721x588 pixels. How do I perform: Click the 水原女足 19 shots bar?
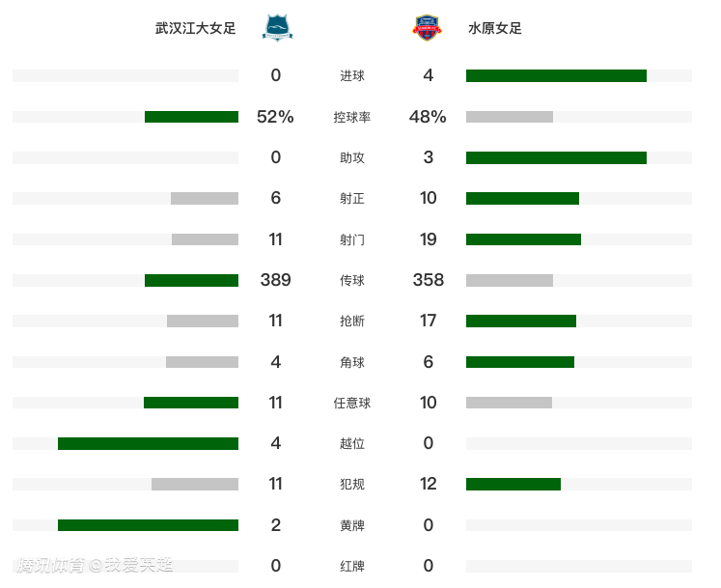click(523, 239)
